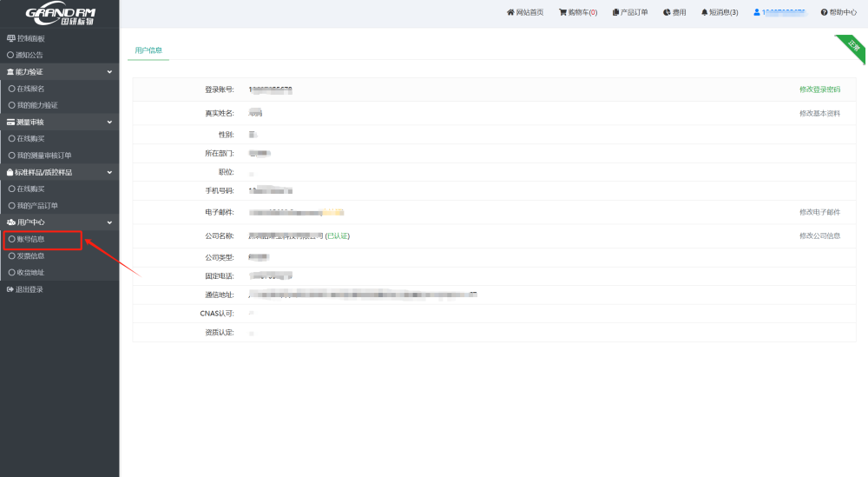Viewport: 868px width, 477px height.
Task: Switch to the 用户信息 tab
Action: coord(148,50)
